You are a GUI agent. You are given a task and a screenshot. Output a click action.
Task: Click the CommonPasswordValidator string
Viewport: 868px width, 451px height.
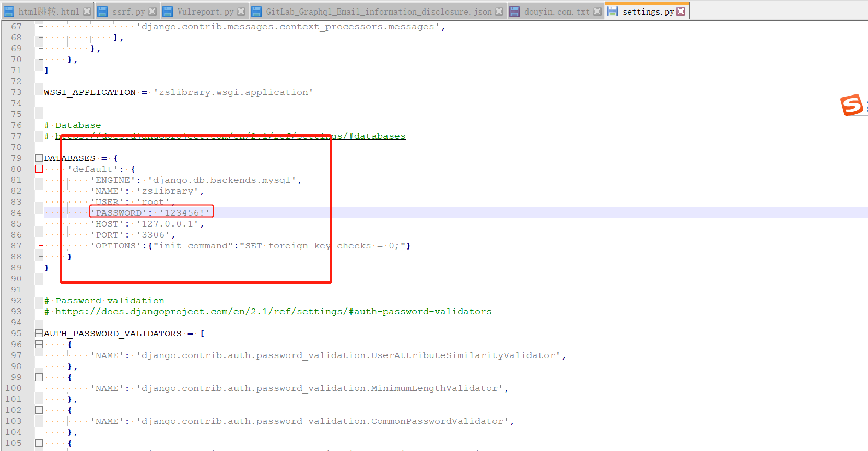(x=323, y=421)
